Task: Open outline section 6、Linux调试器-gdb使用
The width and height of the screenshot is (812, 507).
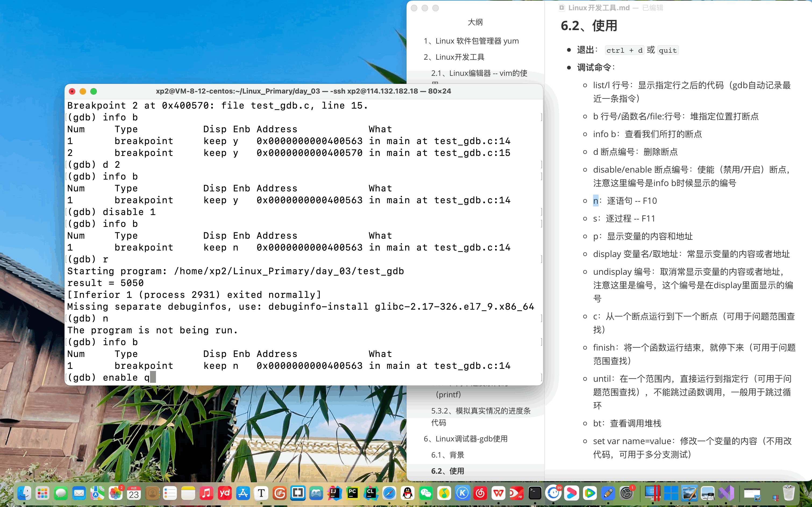Action: point(465,439)
